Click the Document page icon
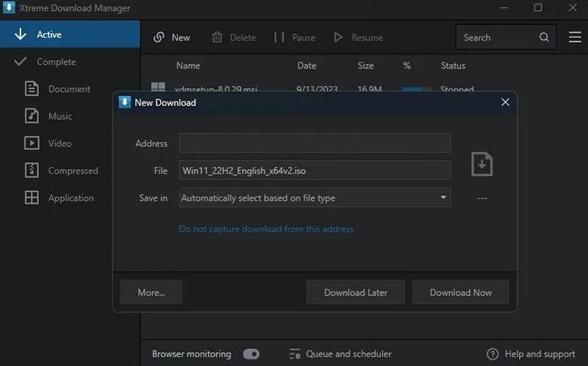 32,88
